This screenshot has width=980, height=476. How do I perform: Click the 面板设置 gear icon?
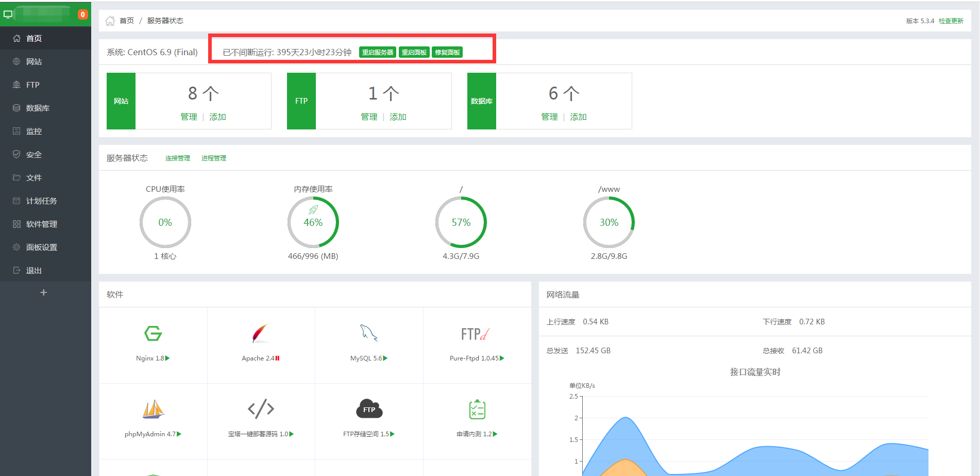(16, 247)
